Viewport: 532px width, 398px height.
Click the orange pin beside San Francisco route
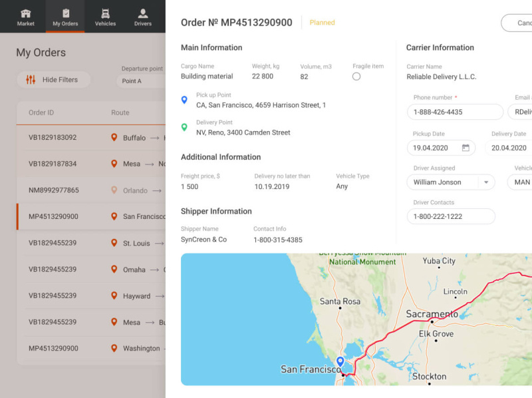(112, 216)
